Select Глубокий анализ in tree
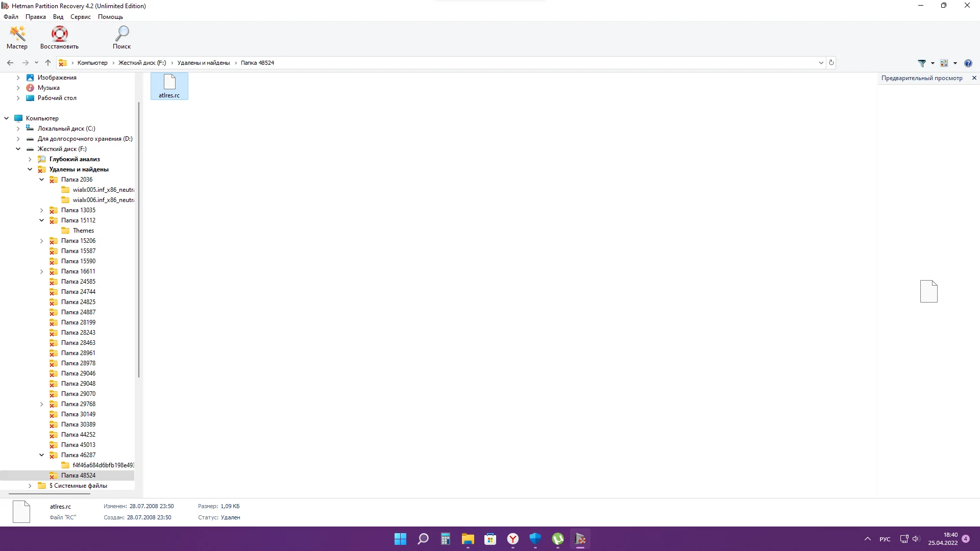Image resolution: width=980 pixels, height=551 pixels. (75, 159)
